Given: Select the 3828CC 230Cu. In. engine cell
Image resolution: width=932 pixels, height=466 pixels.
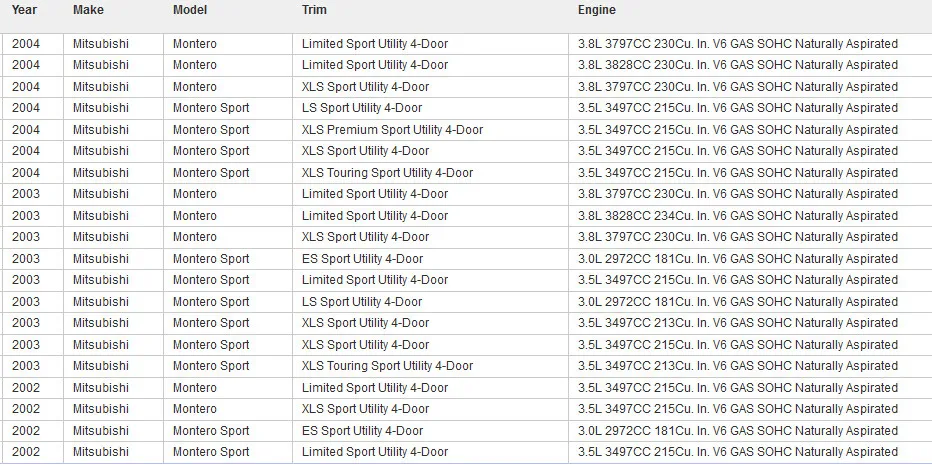Looking at the screenshot, I should (738, 65).
